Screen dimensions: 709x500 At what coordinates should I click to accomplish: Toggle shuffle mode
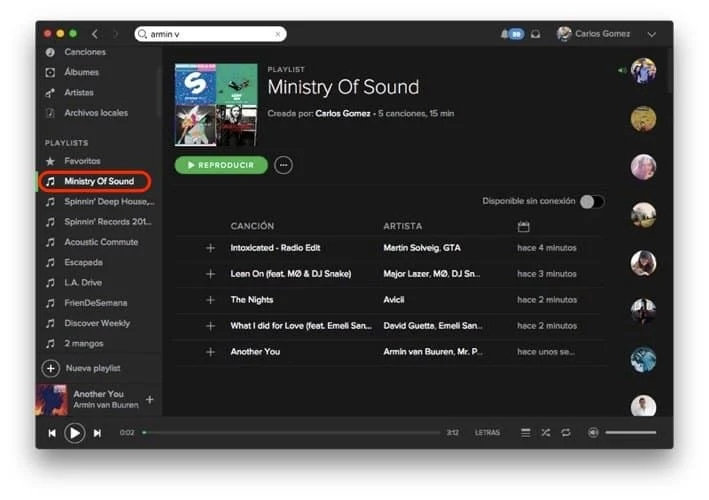point(546,433)
